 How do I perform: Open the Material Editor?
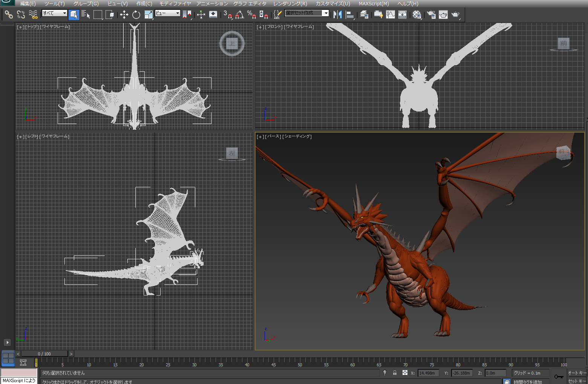click(416, 15)
